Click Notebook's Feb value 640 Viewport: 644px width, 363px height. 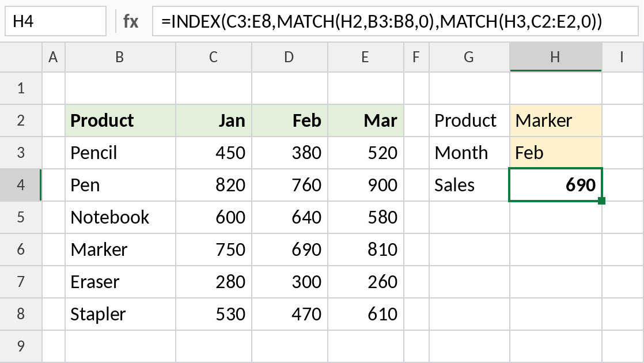[x=290, y=217]
